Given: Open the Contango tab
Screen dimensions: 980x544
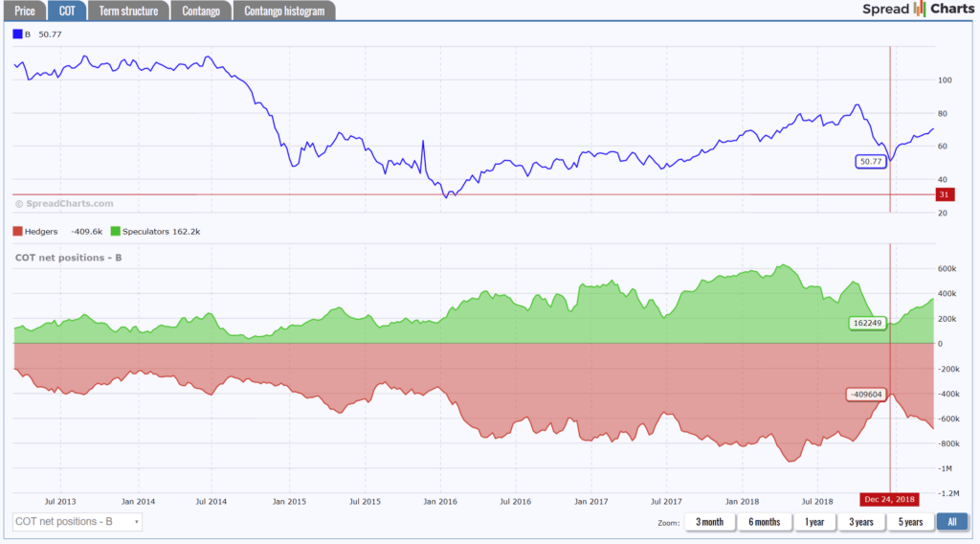Looking at the screenshot, I should tap(201, 11).
